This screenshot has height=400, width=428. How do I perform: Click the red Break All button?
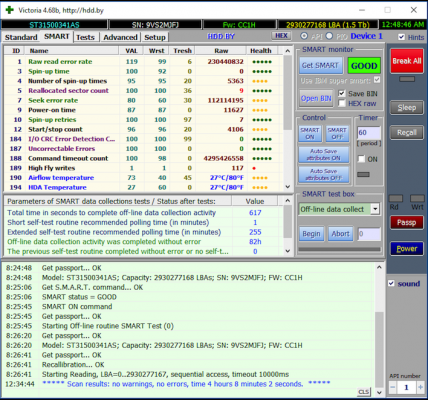click(407, 61)
